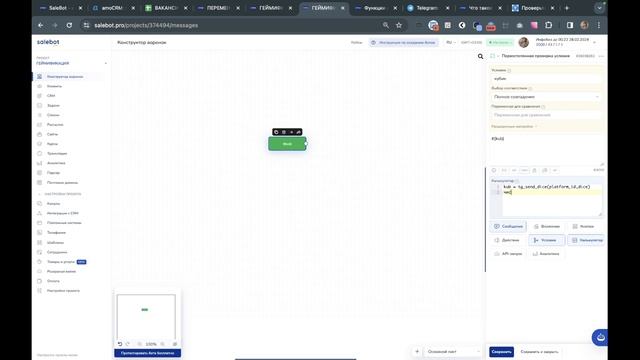Expand the user account dropdown arrow
The height and width of the screenshot is (360, 640).
(x=594, y=42)
